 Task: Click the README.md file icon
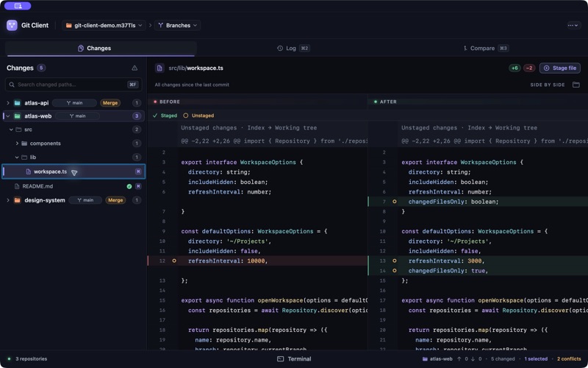(17, 186)
